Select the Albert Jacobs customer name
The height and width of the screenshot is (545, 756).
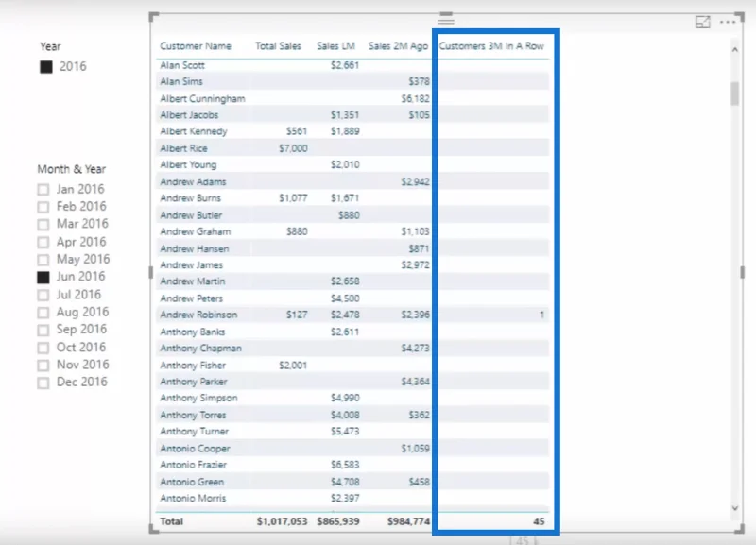click(189, 115)
